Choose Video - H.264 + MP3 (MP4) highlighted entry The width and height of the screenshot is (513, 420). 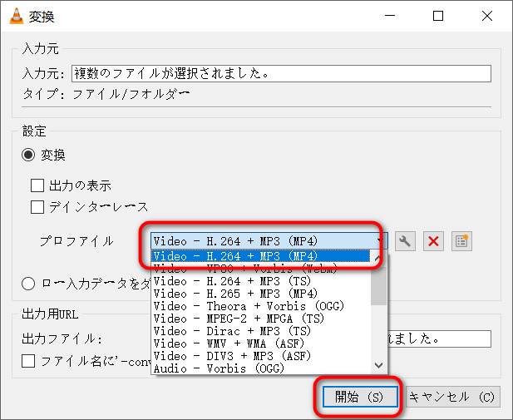point(261,256)
